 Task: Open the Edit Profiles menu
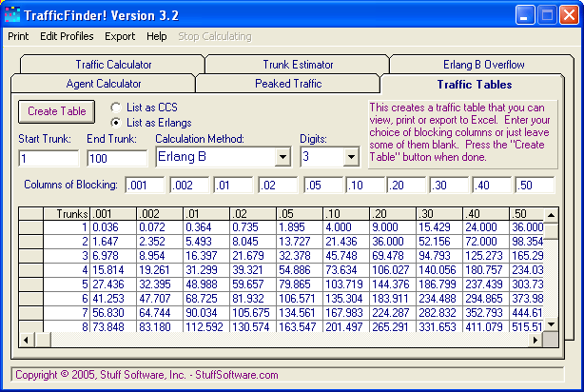click(x=67, y=36)
